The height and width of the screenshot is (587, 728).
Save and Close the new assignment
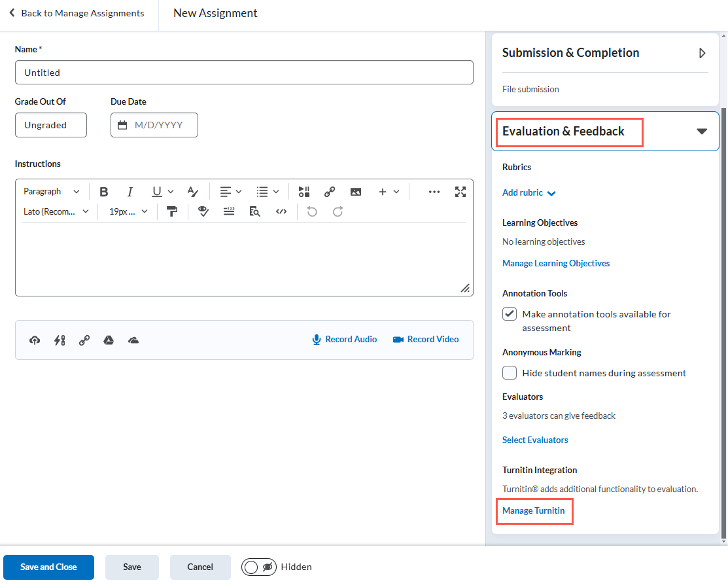pos(48,567)
